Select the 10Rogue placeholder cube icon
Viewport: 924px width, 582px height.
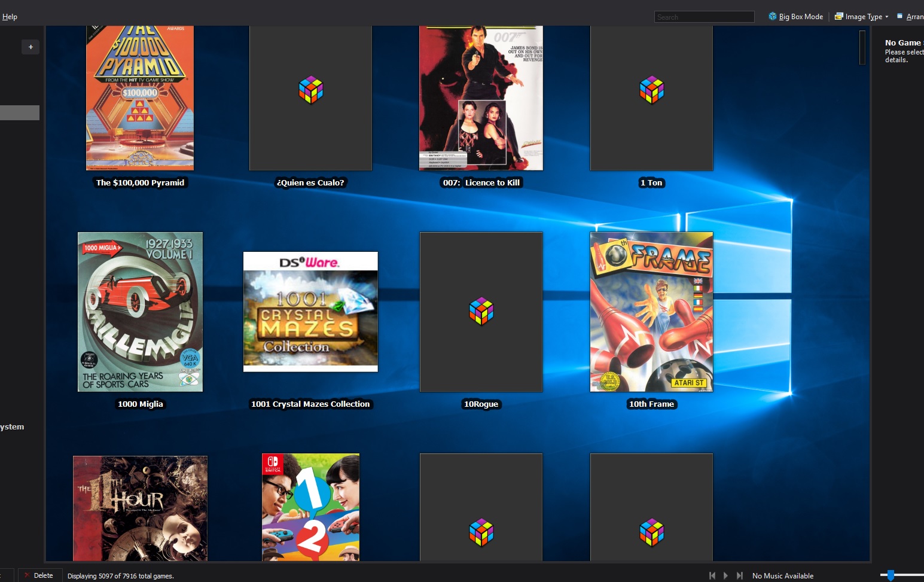coord(481,312)
